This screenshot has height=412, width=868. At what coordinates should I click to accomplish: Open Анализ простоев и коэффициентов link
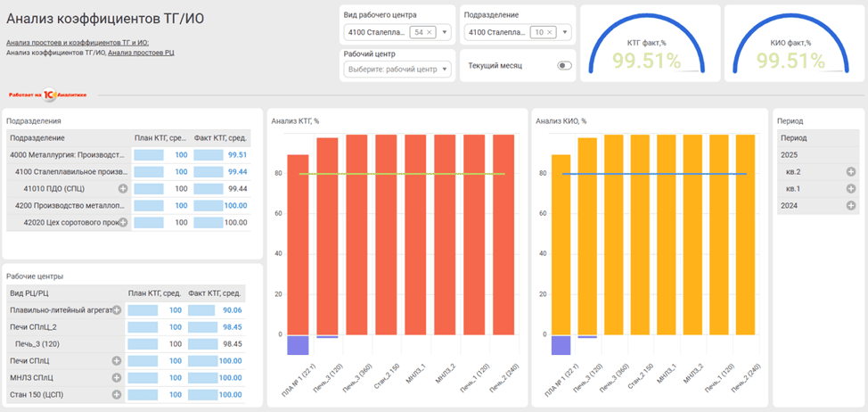(78, 42)
